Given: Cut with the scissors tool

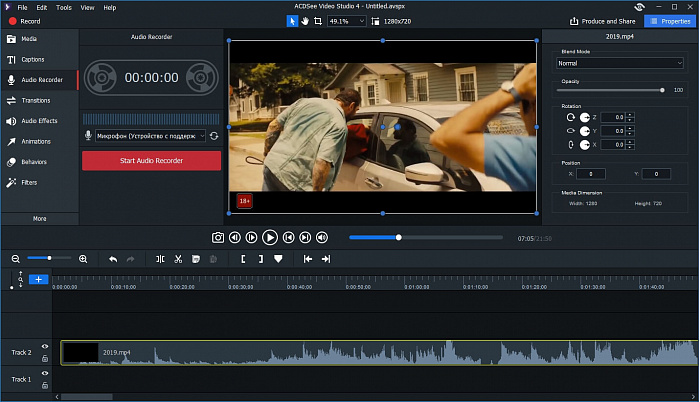Looking at the screenshot, I should click(x=178, y=259).
